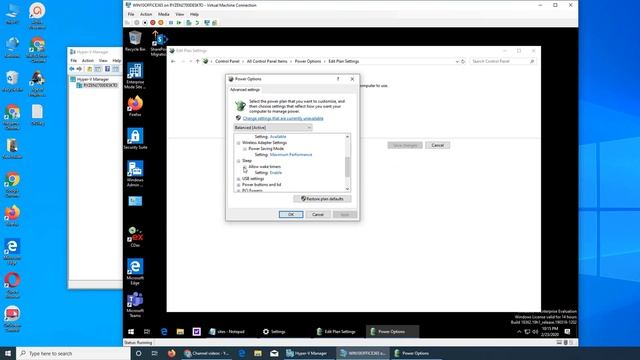This screenshot has width=640, height=360.
Task: Switch to Notepad in the VM taskbar
Action: (x=227, y=331)
